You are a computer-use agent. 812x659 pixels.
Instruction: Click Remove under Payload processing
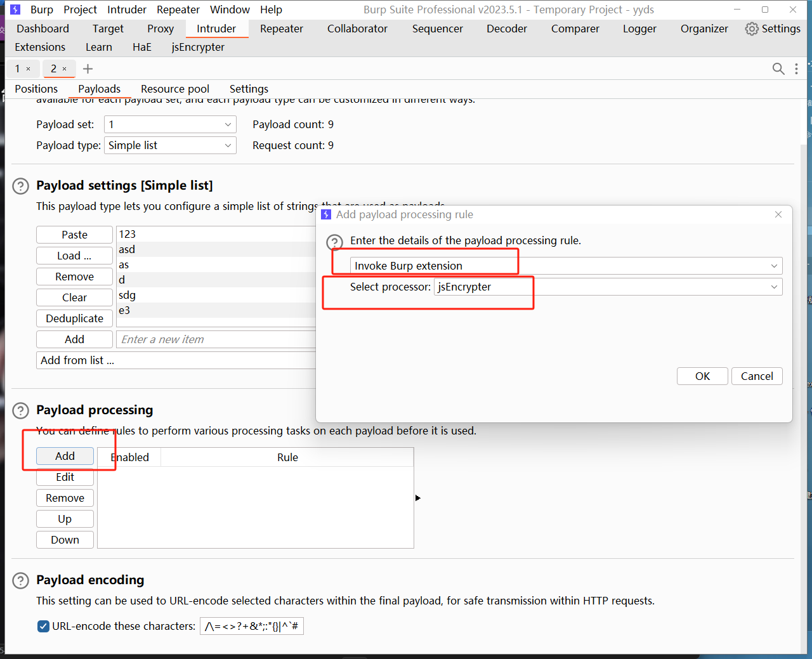point(65,498)
